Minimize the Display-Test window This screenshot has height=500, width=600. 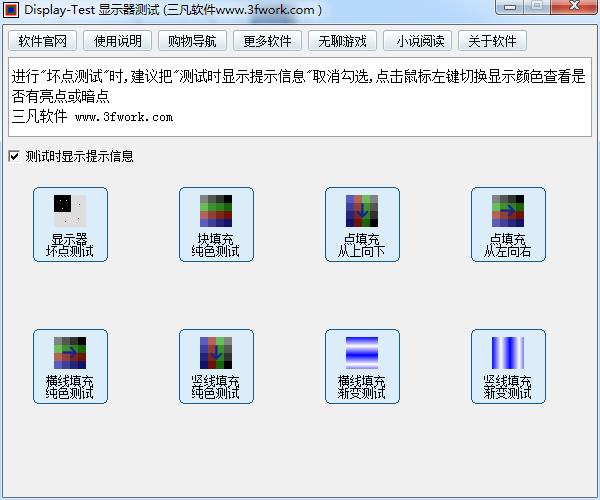pos(510,7)
